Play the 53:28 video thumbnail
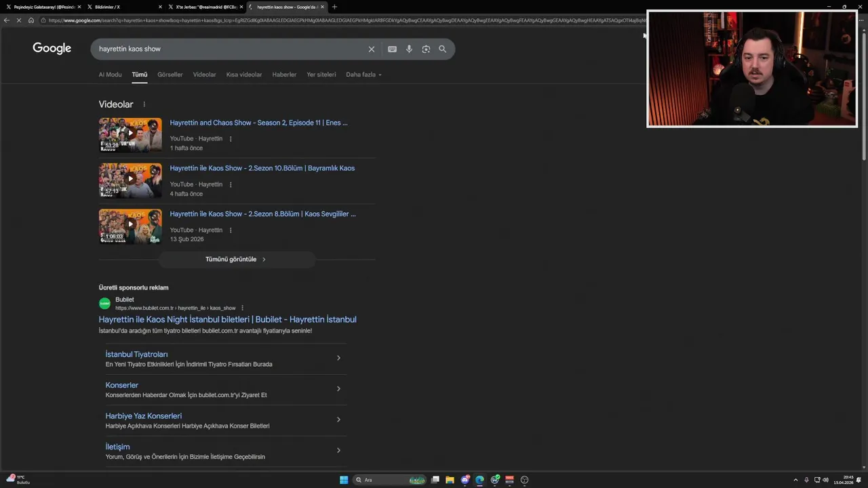This screenshot has width=868, height=488. (130, 135)
